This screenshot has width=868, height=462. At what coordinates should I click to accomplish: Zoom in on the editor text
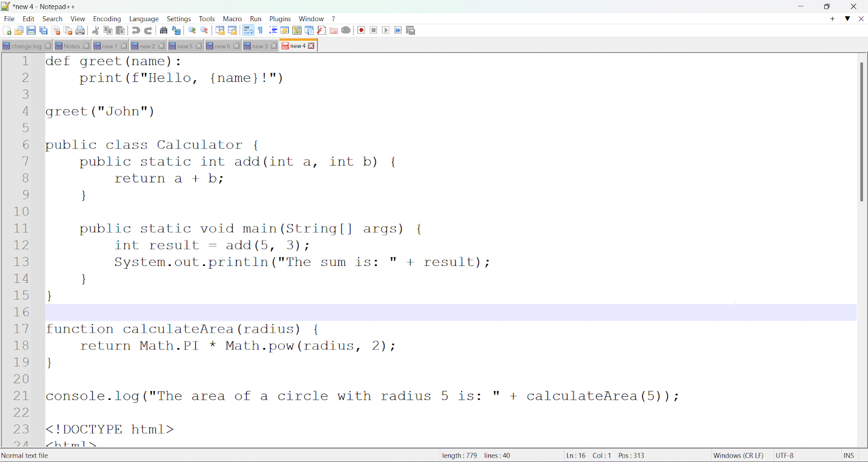click(x=192, y=30)
